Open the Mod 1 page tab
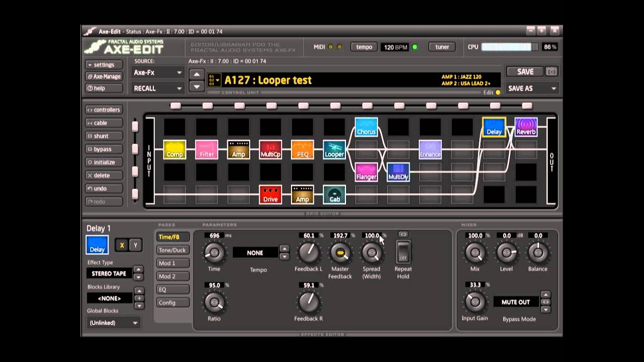The height and width of the screenshot is (362, 644). pos(172,263)
